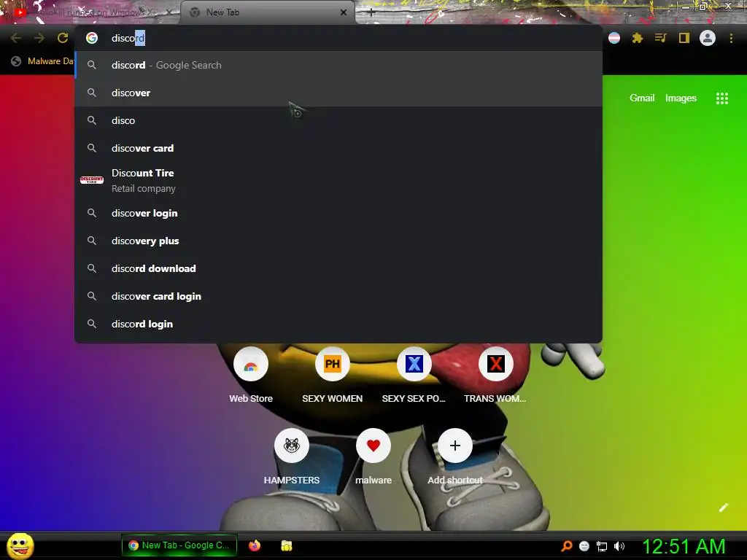Select the 'discover login' suggestion
This screenshot has height=560, width=747.
338,213
